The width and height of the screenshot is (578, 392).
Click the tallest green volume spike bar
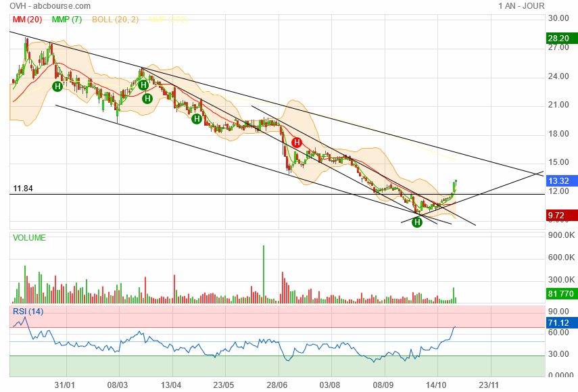tap(264, 274)
